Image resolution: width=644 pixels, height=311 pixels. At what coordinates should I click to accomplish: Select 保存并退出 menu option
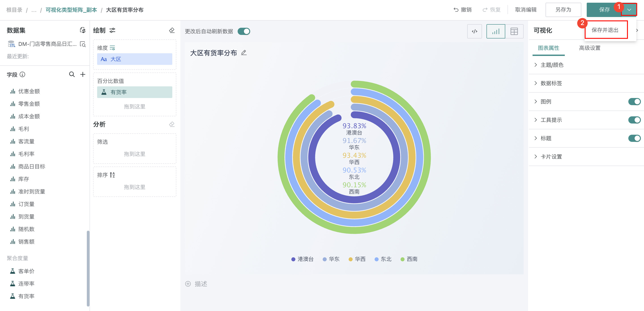click(x=605, y=30)
